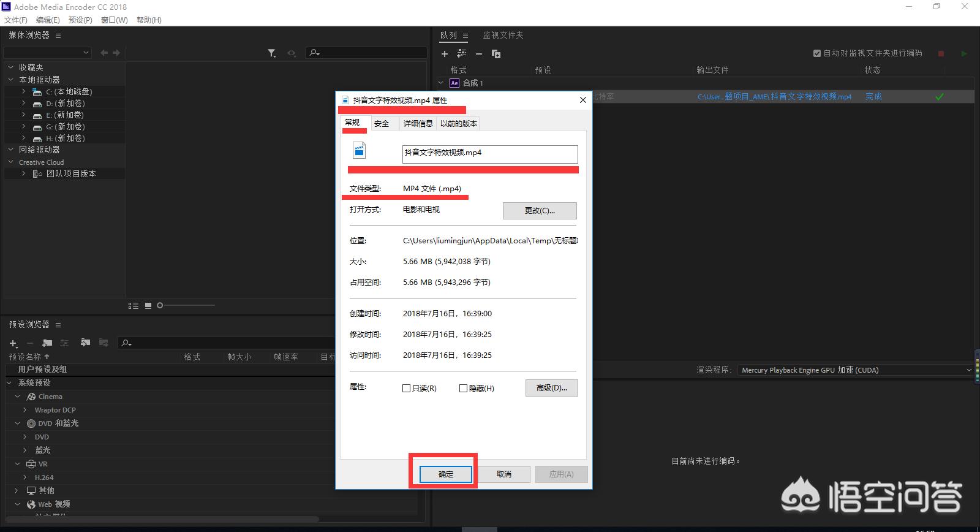Click the forward arrow in Media Browser
The image size is (980, 532).
pyautogui.click(x=116, y=53)
